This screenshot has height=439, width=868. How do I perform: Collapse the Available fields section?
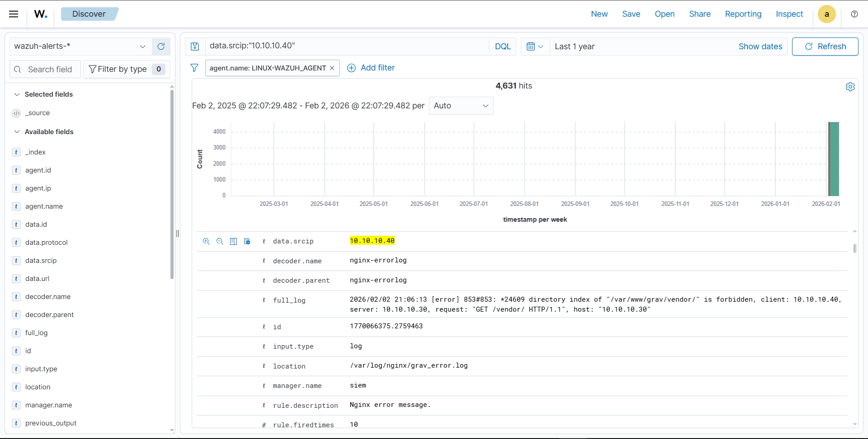[x=17, y=132]
